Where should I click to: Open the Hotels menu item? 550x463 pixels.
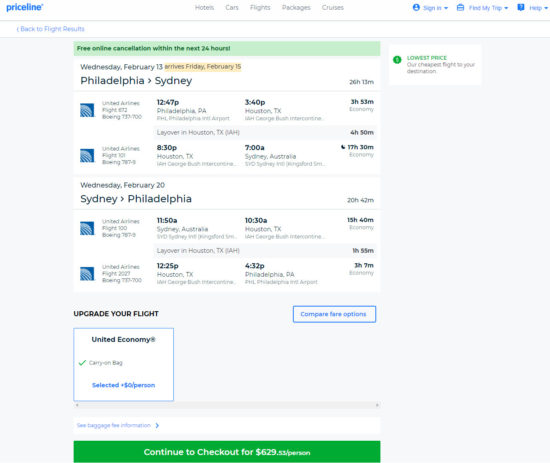pos(204,7)
